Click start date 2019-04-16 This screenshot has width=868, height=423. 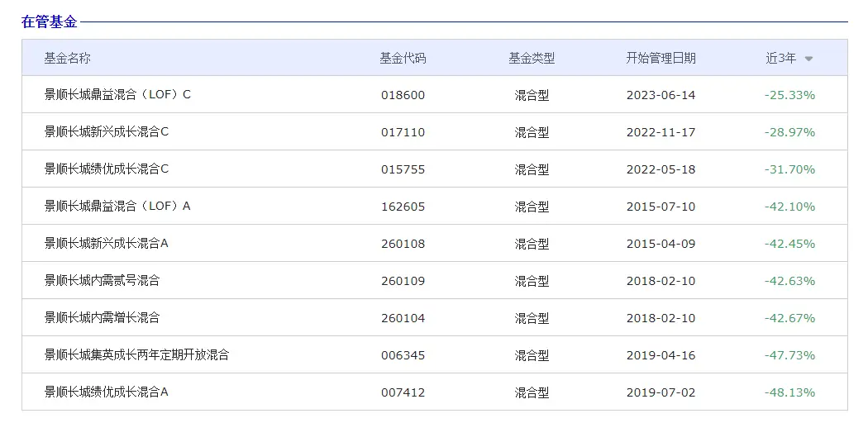click(661, 355)
